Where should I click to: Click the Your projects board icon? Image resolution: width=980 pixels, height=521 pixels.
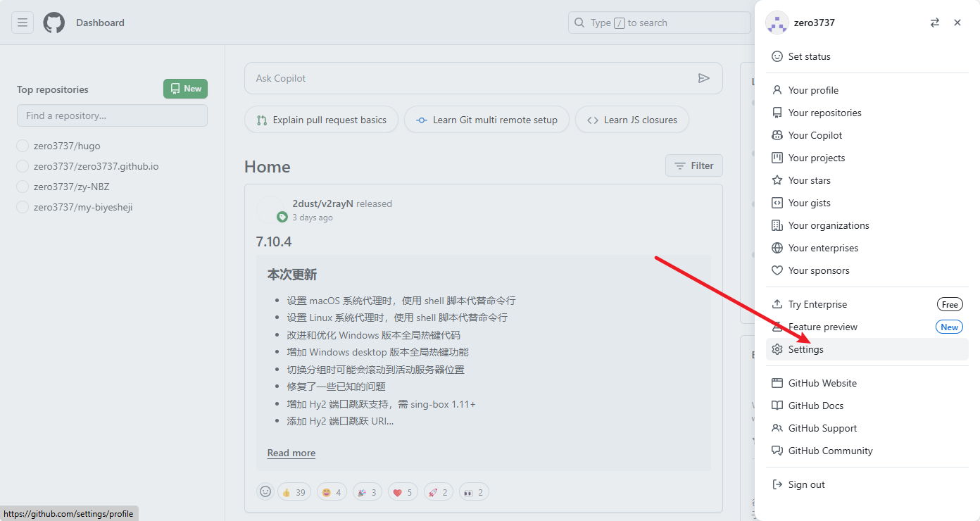777,158
